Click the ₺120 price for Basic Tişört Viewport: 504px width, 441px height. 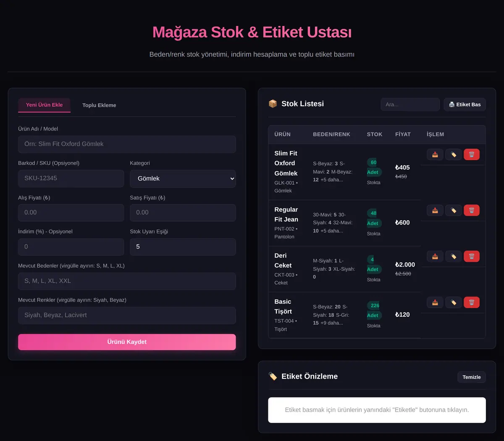(402, 315)
